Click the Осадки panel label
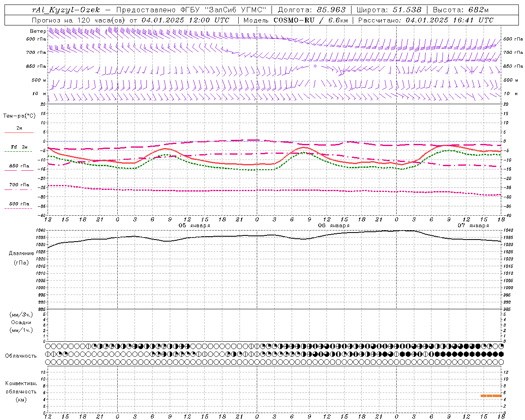The height and width of the screenshot is (420, 525). [21, 322]
